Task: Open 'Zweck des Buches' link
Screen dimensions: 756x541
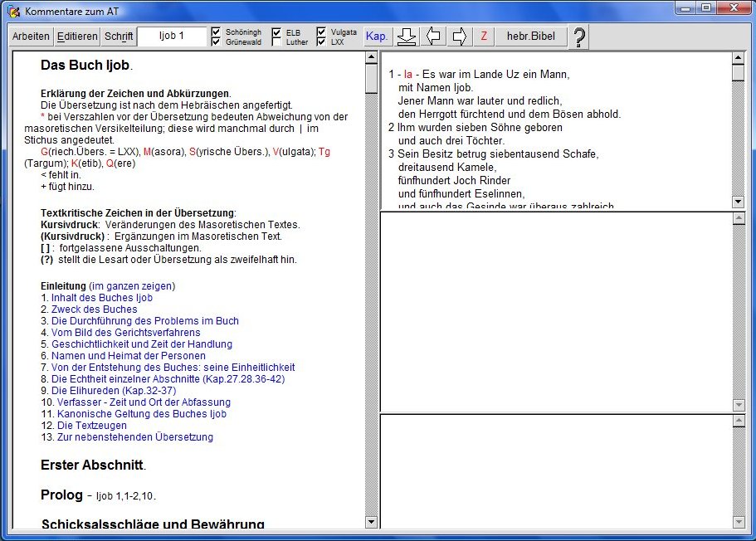Action: tap(95, 309)
